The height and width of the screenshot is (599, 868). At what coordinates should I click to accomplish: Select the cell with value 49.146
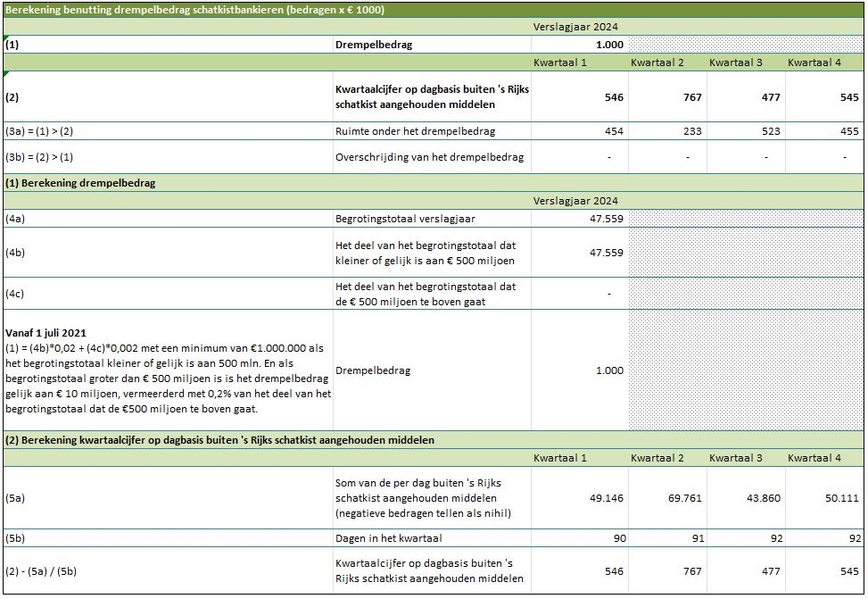pos(605,498)
